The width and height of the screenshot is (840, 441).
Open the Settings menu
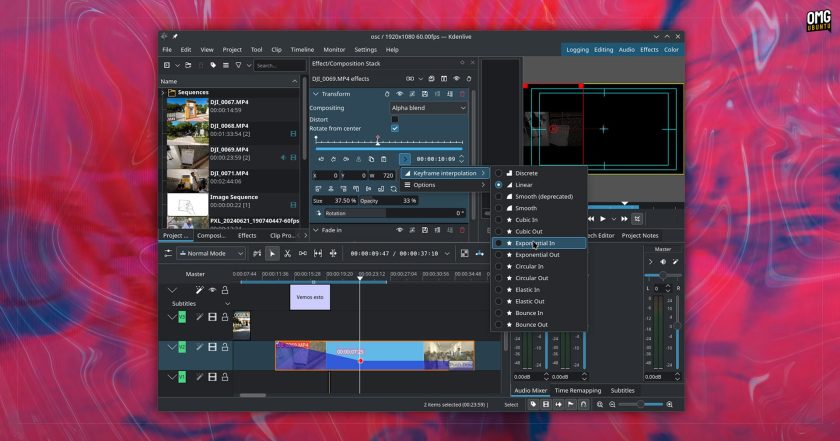click(365, 49)
